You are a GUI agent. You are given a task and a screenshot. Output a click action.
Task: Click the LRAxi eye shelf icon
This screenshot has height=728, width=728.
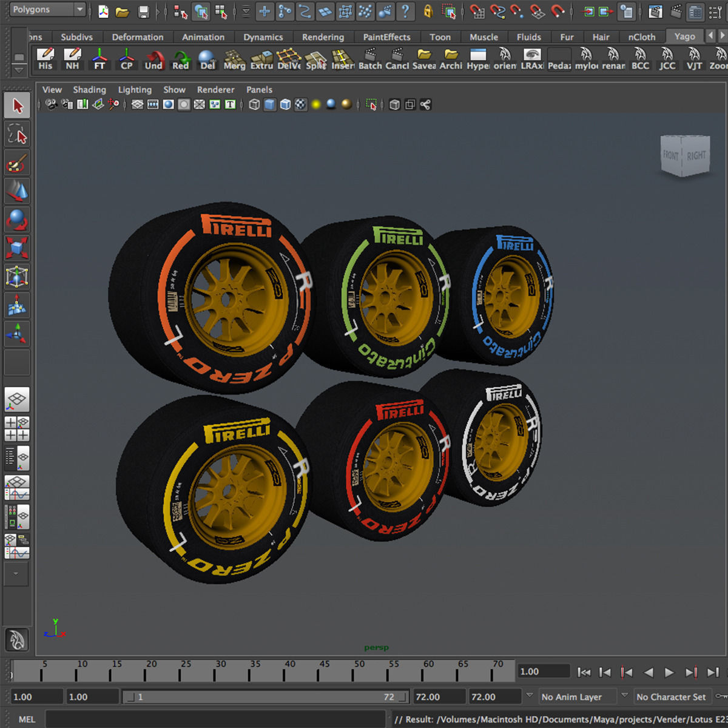coord(532,59)
